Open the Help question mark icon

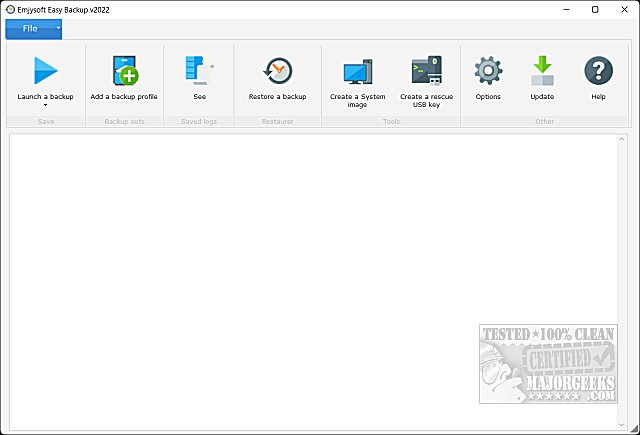pyautogui.click(x=598, y=71)
